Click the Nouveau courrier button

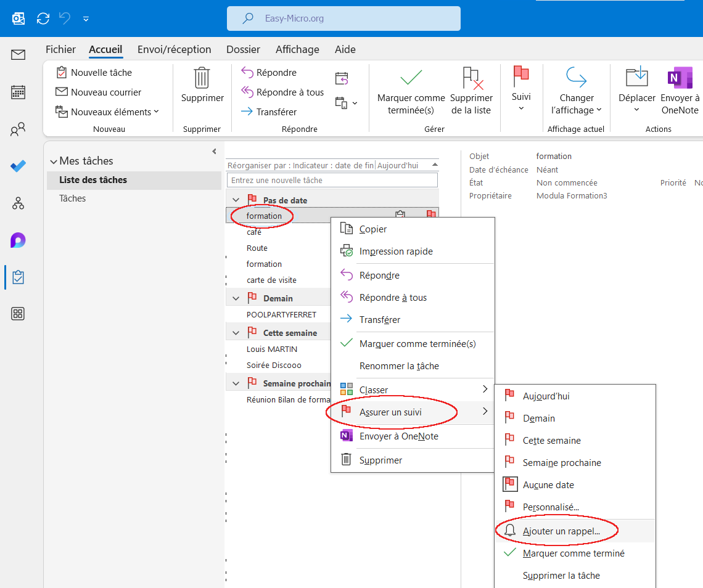98,92
